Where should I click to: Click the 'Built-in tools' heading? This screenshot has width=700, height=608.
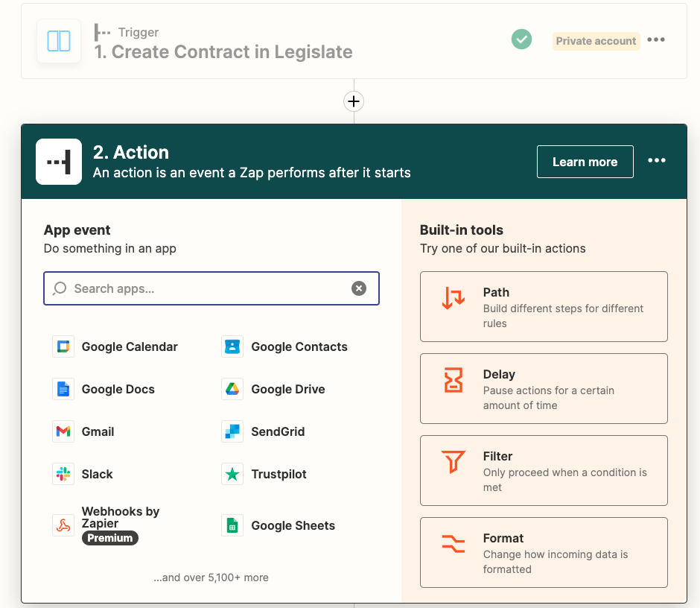(x=461, y=230)
